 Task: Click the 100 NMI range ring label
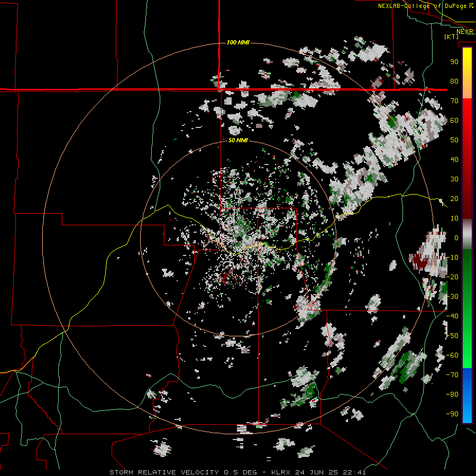[x=238, y=42]
